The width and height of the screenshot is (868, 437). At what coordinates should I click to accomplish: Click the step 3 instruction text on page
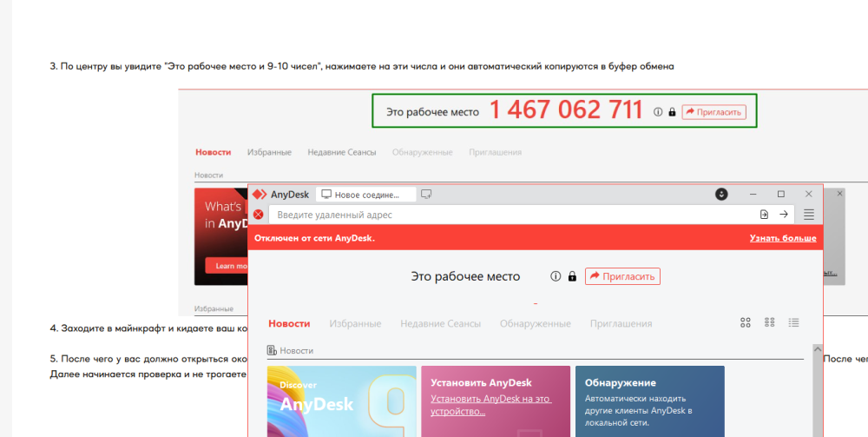(x=362, y=67)
